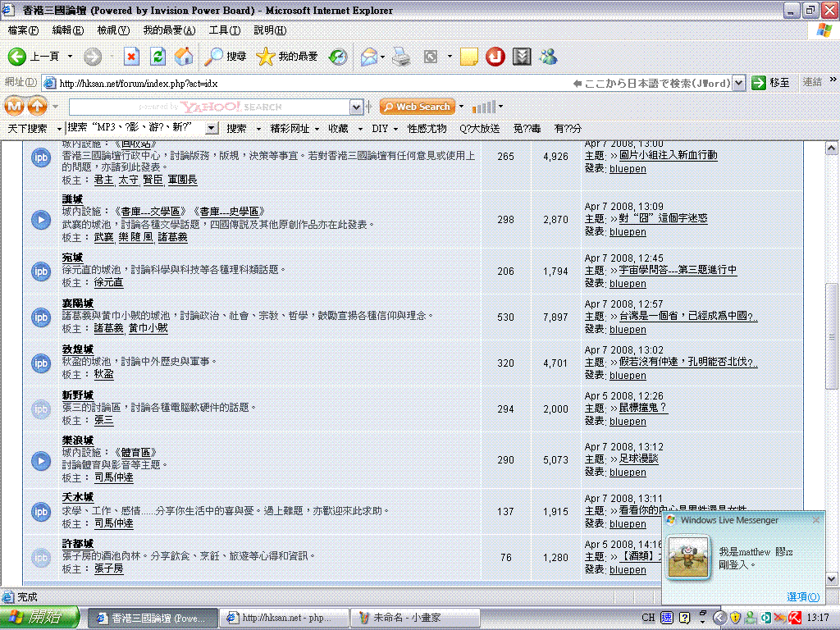Open the 檢視 menu
Image resolution: width=840 pixels, height=630 pixels.
(113, 30)
